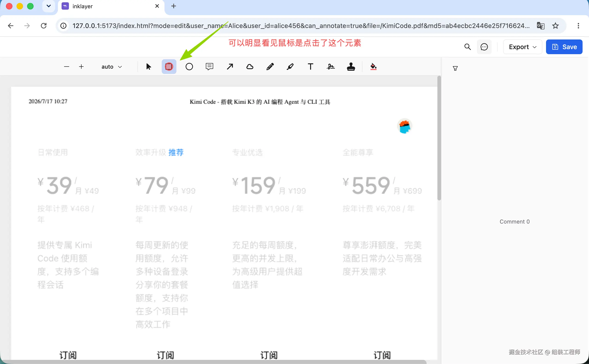Viewport: 589px width, 364px height.
Task: Click the ¥39 price text
Action: click(55, 185)
